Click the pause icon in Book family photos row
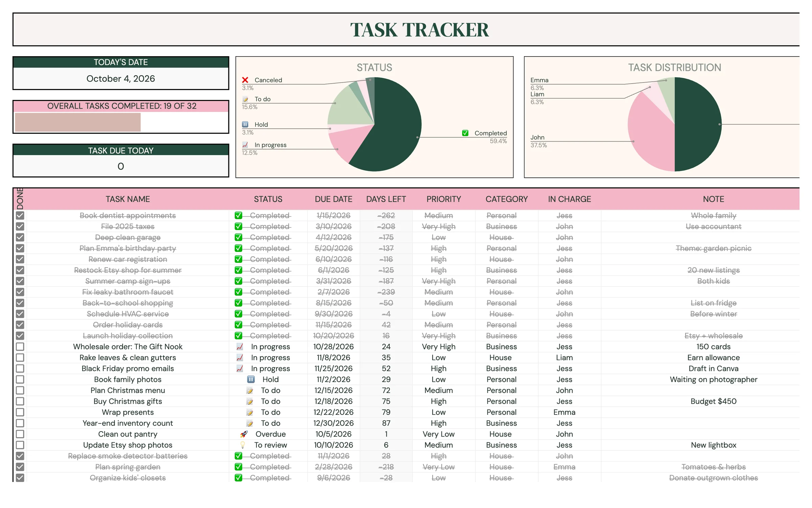 pos(251,379)
